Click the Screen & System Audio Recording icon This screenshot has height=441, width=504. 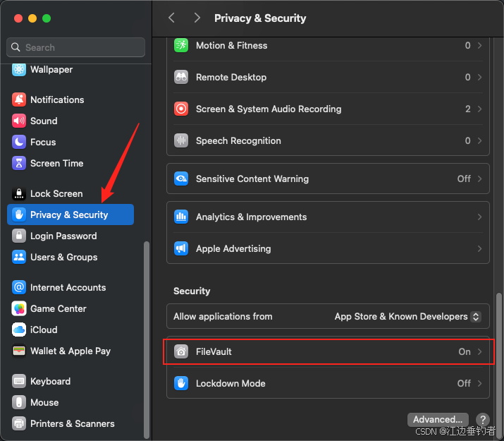(181, 109)
